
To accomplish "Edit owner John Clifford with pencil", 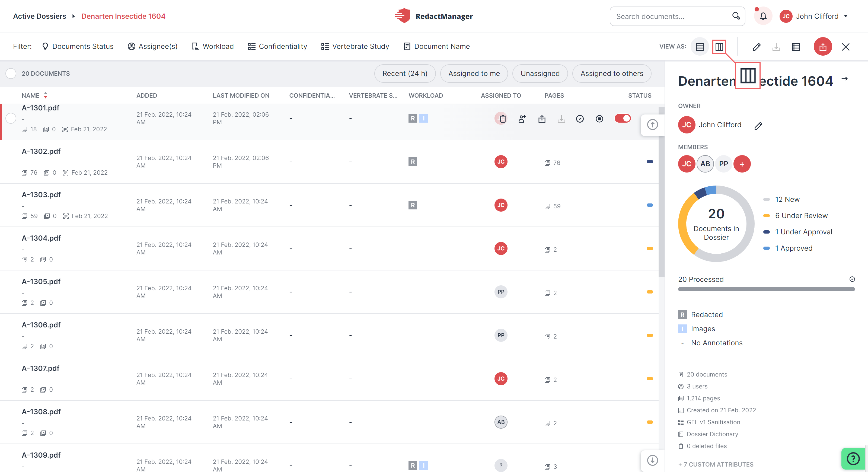I will click(x=758, y=126).
